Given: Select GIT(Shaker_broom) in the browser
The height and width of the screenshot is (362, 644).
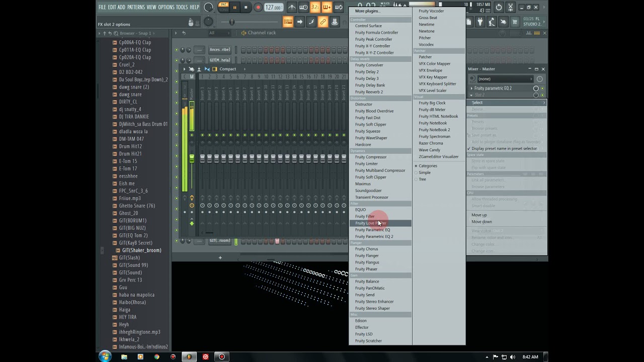Looking at the screenshot, I should pos(141,250).
